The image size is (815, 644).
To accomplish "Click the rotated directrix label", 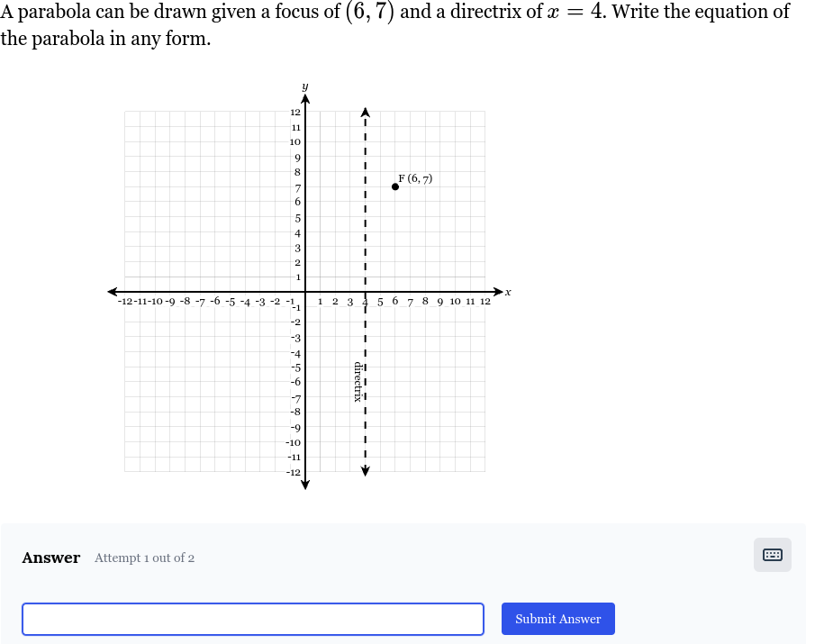I will click(358, 382).
